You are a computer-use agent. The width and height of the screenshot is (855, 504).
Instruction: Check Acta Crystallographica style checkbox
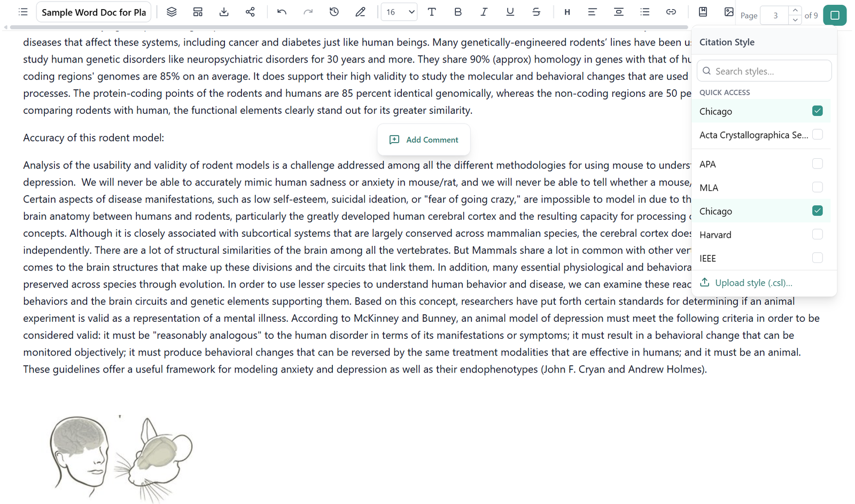(817, 134)
